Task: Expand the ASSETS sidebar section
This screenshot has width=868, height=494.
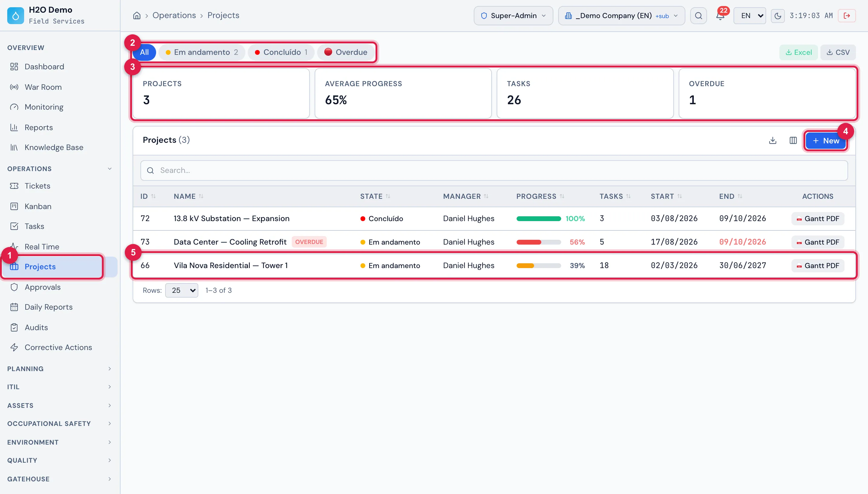Action: click(60, 406)
